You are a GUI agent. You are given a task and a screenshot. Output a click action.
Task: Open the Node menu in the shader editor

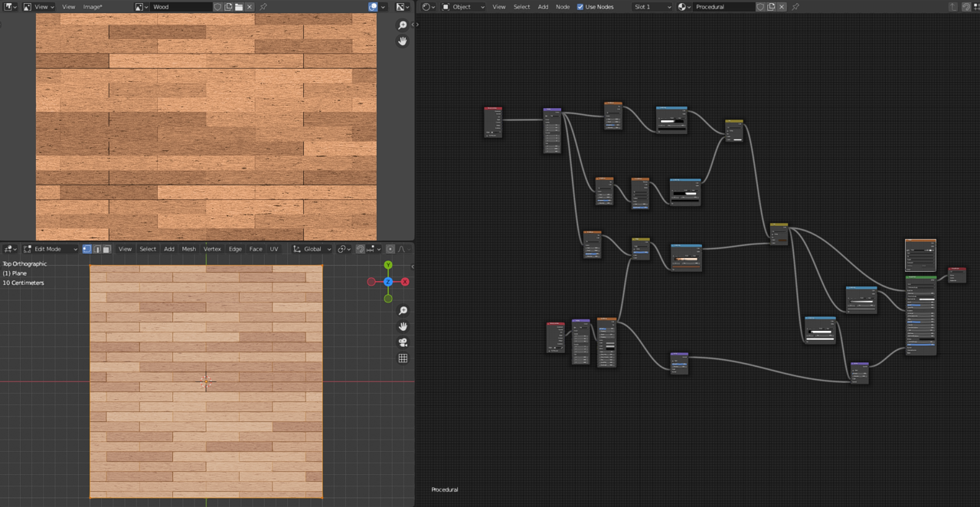pos(562,7)
